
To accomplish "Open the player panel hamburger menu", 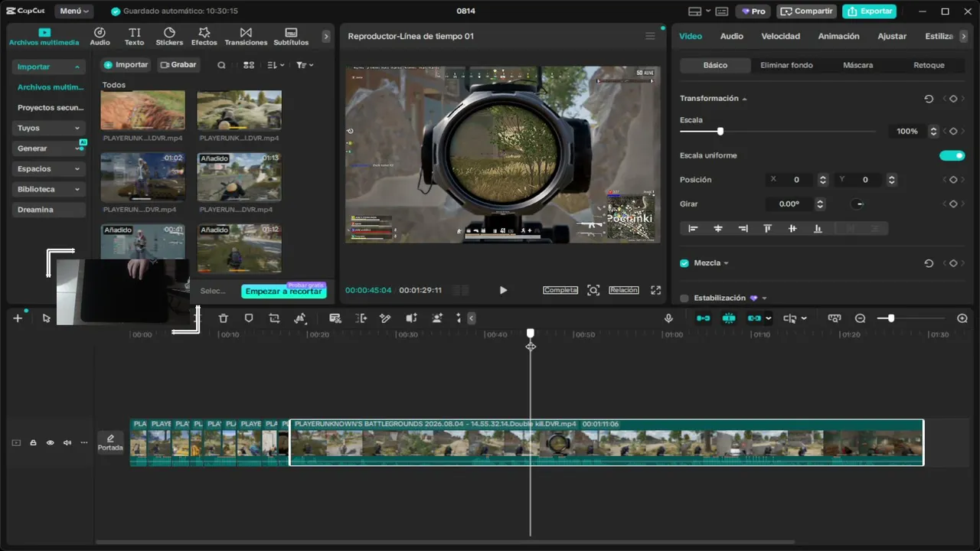I will [x=650, y=36].
